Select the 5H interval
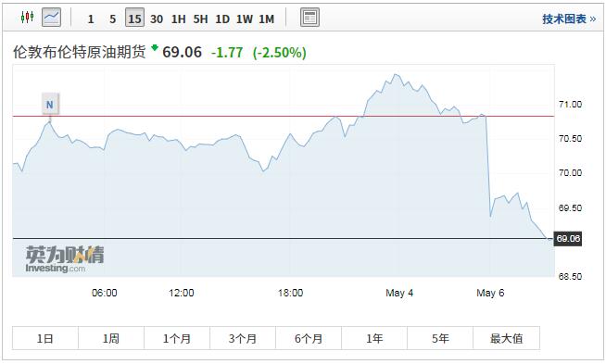Viewport: 606px width, 364px height. pos(200,19)
